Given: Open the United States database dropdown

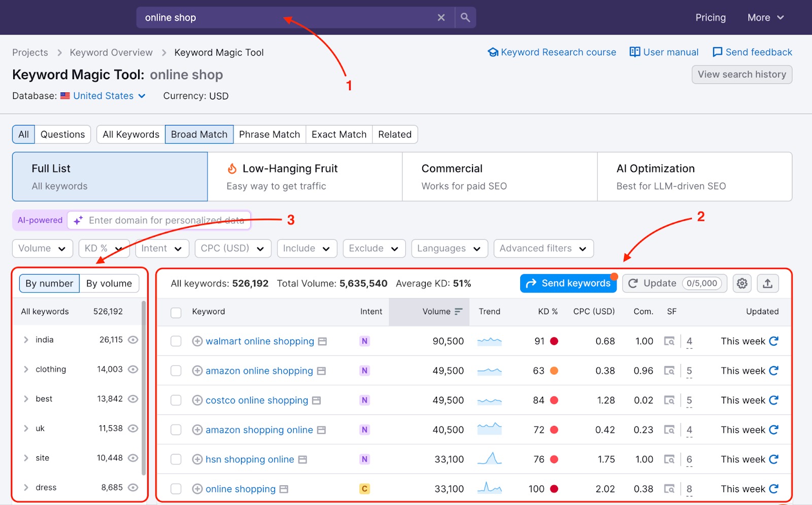Looking at the screenshot, I should (103, 95).
